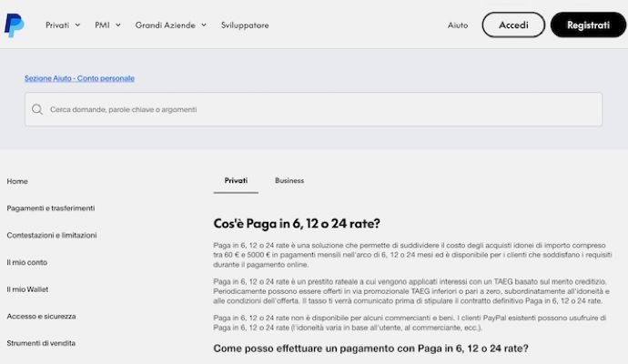
Task: Open the Sviluppatore menu item
Action: coord(245,25)
